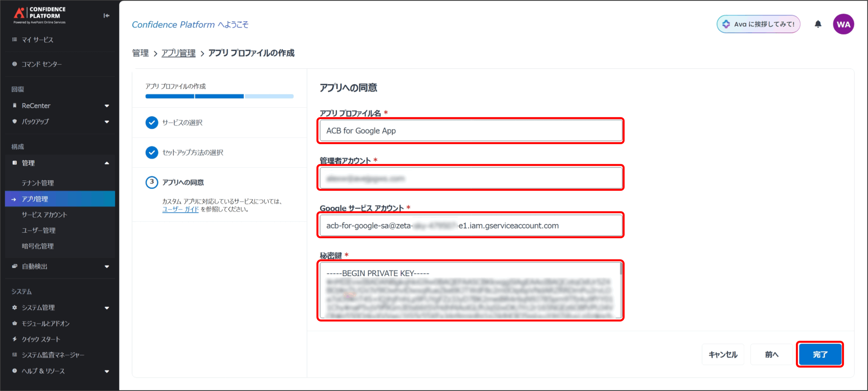Click the クイック スタート lightning icon

[15, 339]
